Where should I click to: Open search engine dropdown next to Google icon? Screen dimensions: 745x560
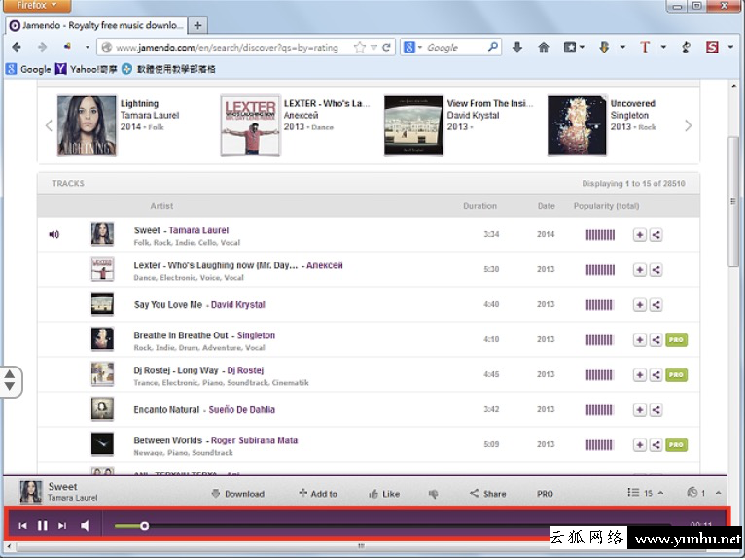420,48
